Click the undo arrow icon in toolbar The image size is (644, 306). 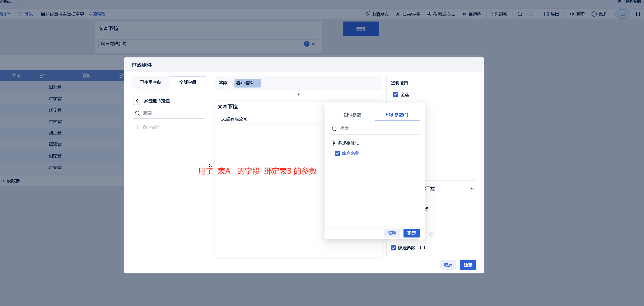coord(520,14)
